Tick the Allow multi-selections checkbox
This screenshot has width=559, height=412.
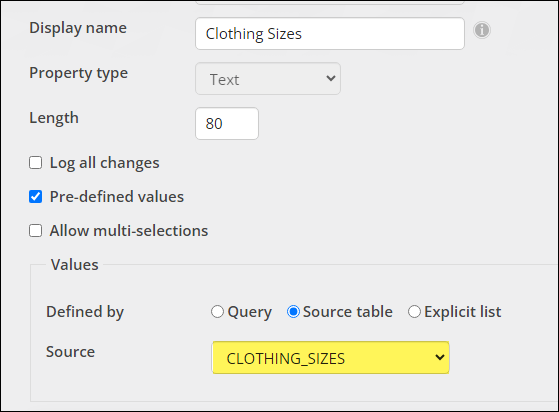(35, 231)
